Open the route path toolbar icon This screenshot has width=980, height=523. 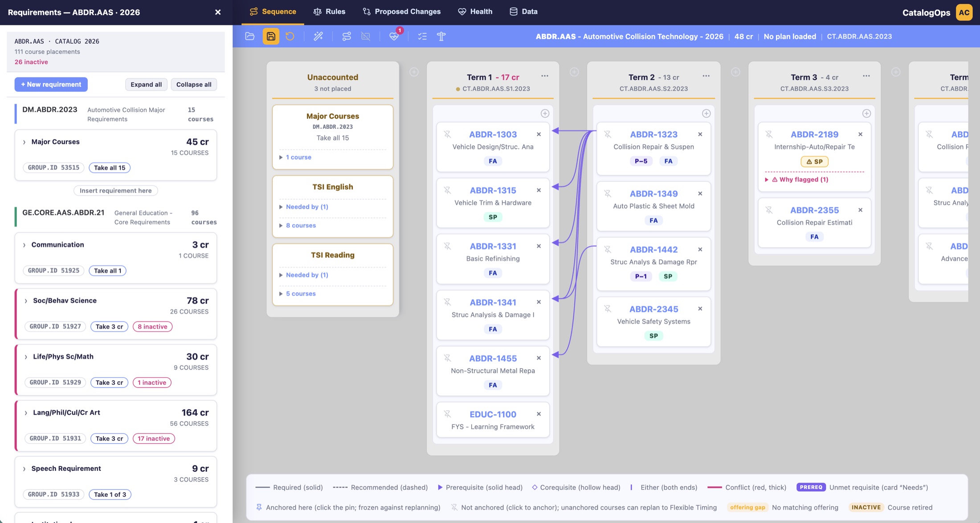pyautogui.click(x=346, y=36)
